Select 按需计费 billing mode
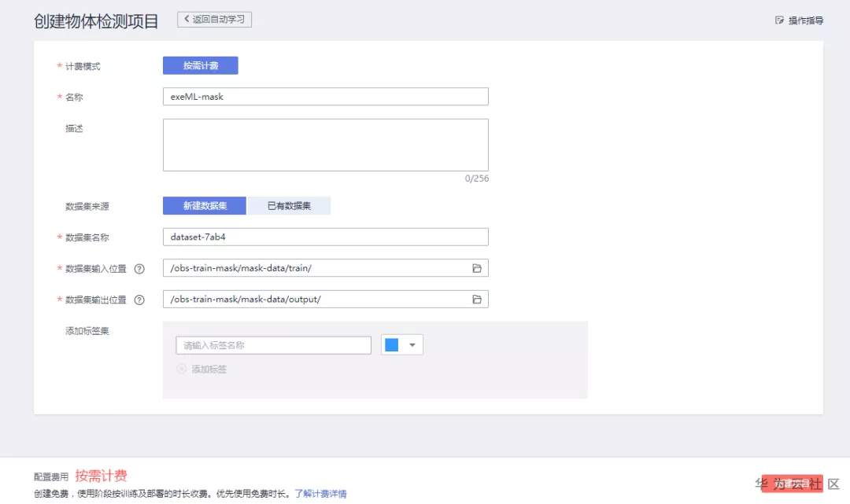 coord(200,65)
